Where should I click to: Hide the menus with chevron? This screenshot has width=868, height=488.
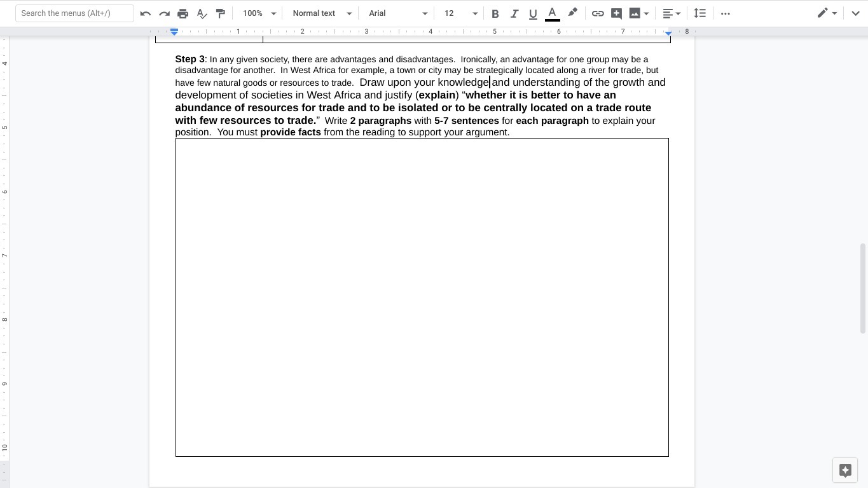coord(855,13)
